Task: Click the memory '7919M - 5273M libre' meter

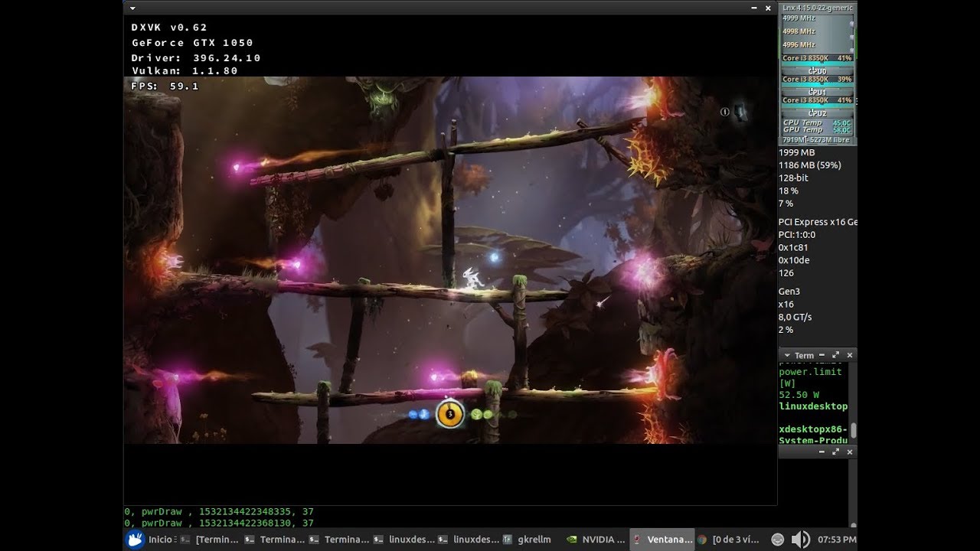Action: pos(817,140)
